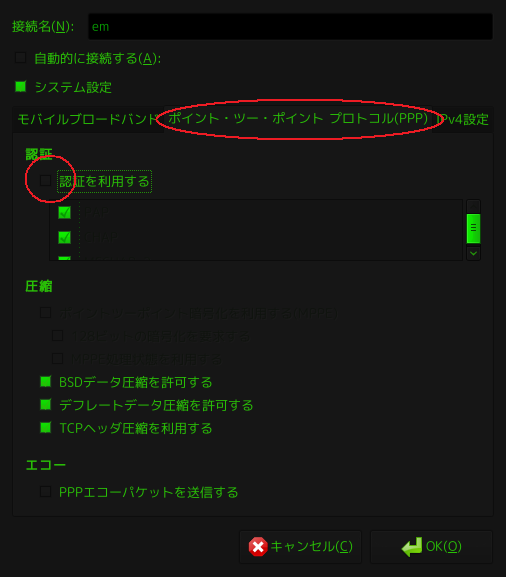Enable the 認証を利用する checkbox
This screenshot has width=506, height=577.
pyautogui.click(x=45, y=180)
